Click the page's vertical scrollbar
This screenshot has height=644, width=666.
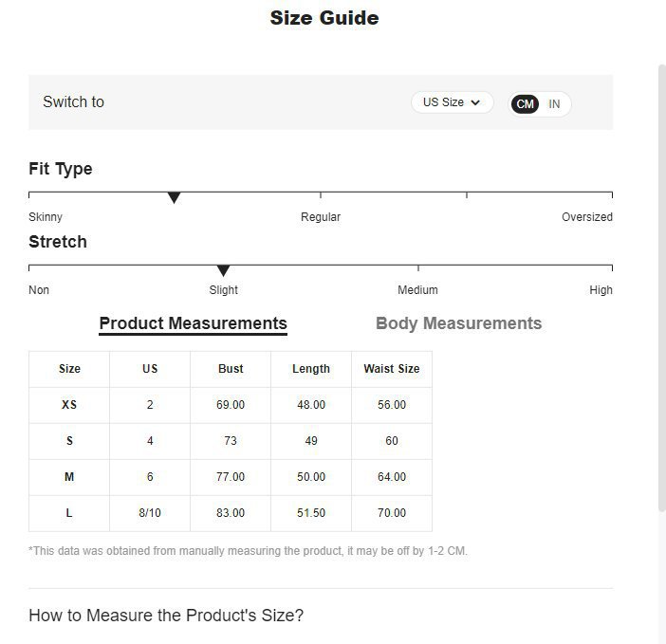pyautogui.click(x=661, y=285)
